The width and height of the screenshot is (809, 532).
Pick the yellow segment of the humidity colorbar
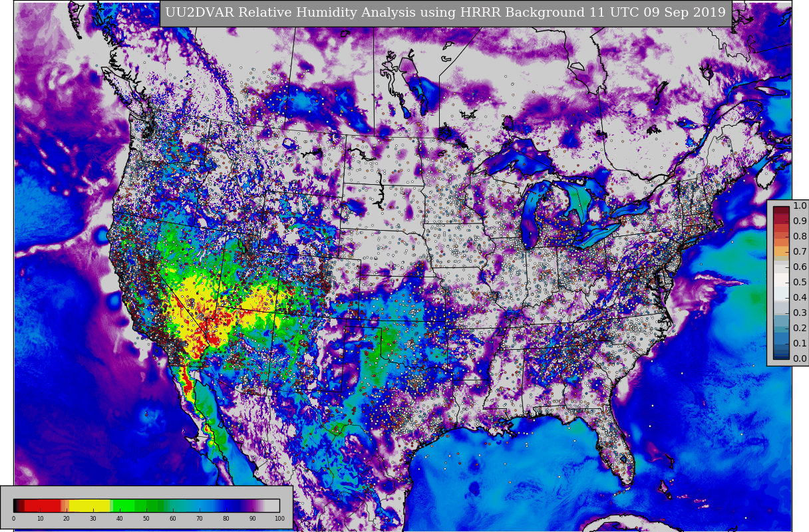[x=90, y=505]
